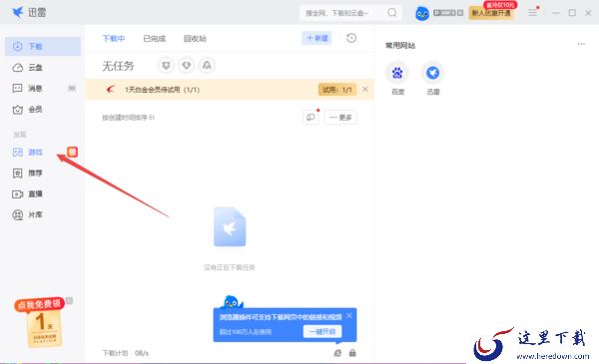This screenshot has width=599, height=364.
Task: Click the search magnifier icon
Action: coord(392,13)
